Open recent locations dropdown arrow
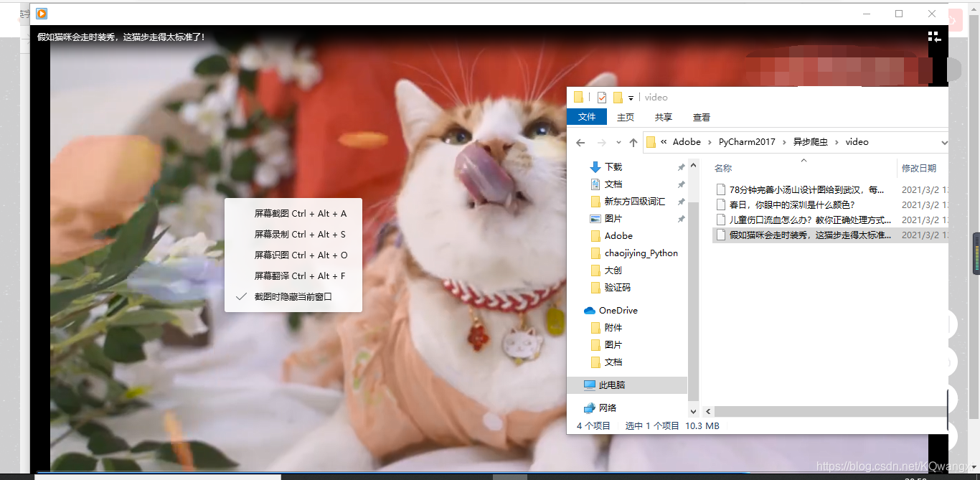This screenshot has height=480, width=980. [x=618, y=143]
